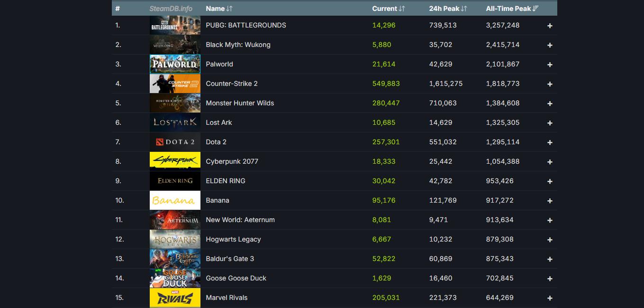The width and height of the screenshot is (644, 308).
Task: Click plus icon on Baldur's Gate 3 row
Action: pos(550,259)
